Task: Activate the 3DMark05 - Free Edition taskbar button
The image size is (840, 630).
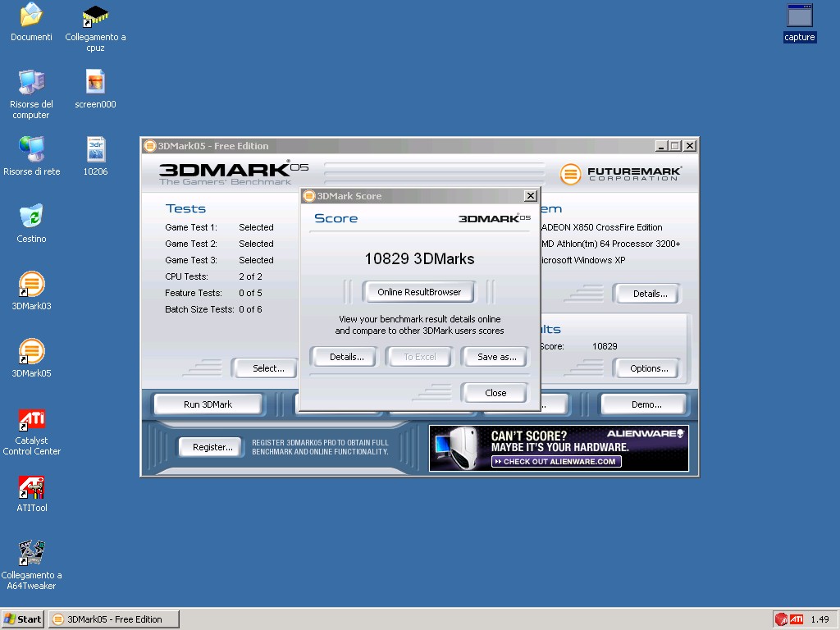Action: pos(113,619)
